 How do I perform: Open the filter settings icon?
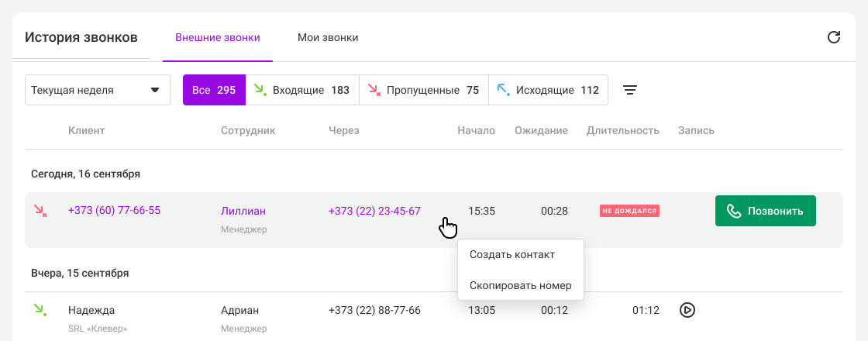(x=631, y=90)
